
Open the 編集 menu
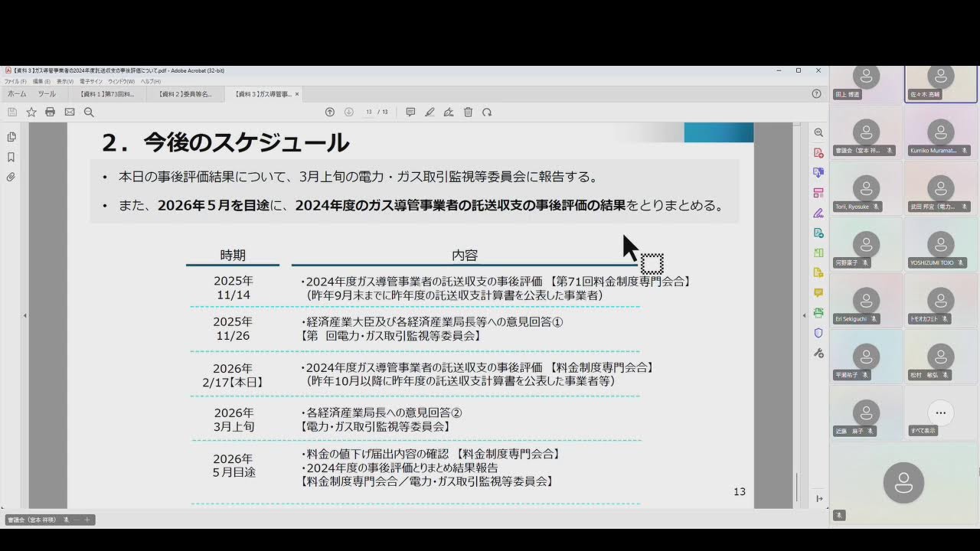pos(41,81)
